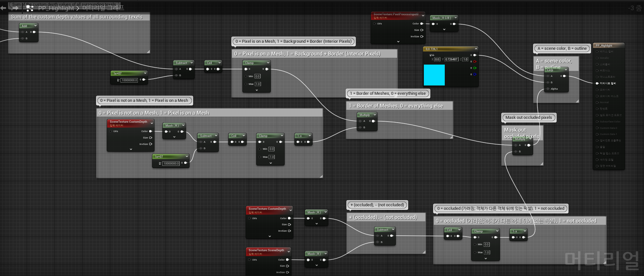The height and width of the screenshot is (276, 644).
Task: Click Min 0.0 field of Clamp in Background + Border comment
Action: click(257, 76)
